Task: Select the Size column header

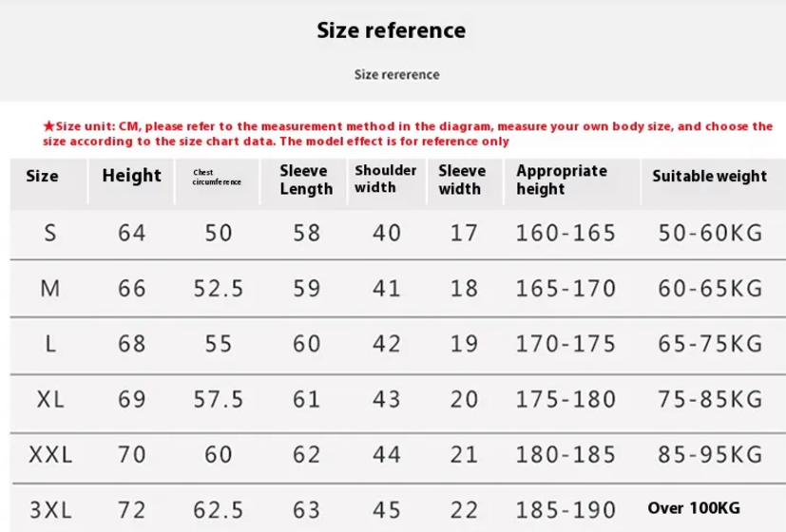Action: pos(42,176)
